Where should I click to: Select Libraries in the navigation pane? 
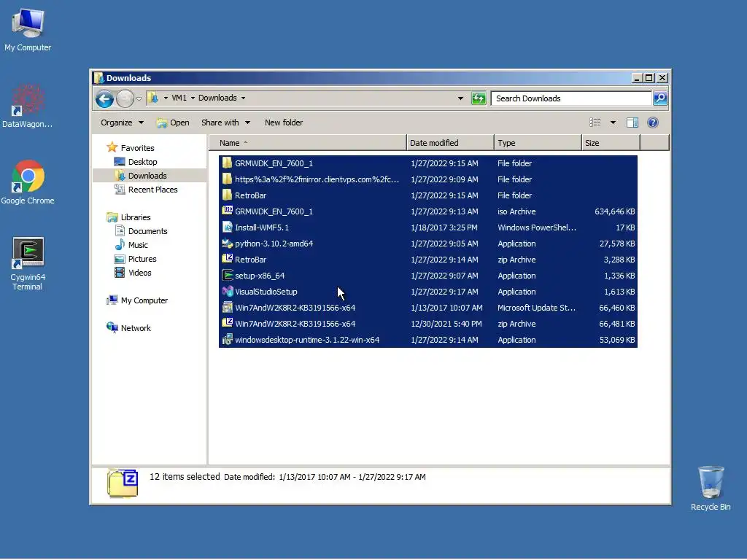pos(135,217)
